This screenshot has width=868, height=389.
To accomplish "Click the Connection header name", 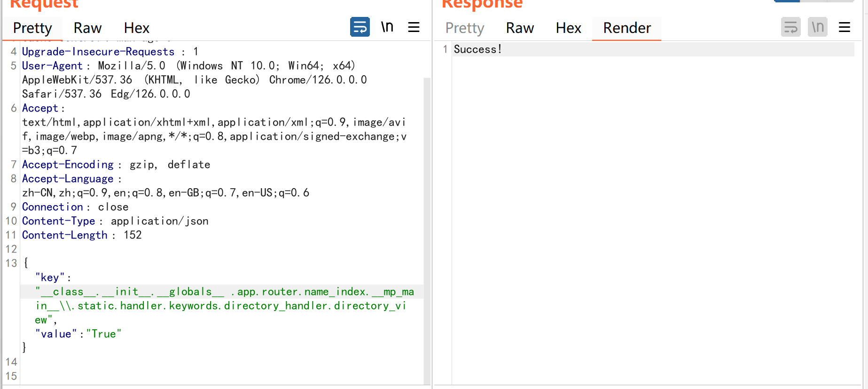I will pos(53,207).
